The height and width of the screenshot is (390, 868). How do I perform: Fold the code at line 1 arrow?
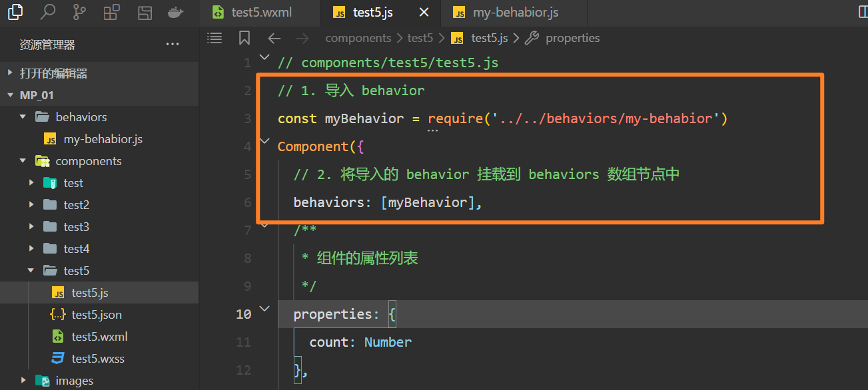coord(264,58)
